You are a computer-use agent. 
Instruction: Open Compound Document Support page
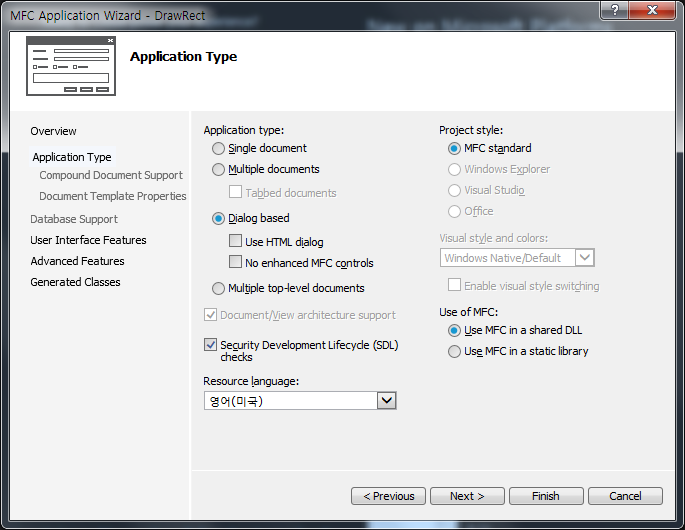111,175
